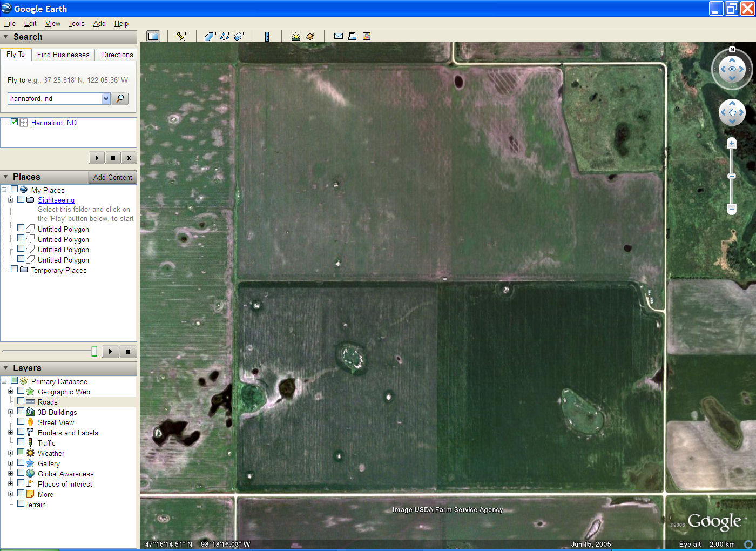Collapse the Search panel triangle
The image size is (756, 551).
point(6,37)
